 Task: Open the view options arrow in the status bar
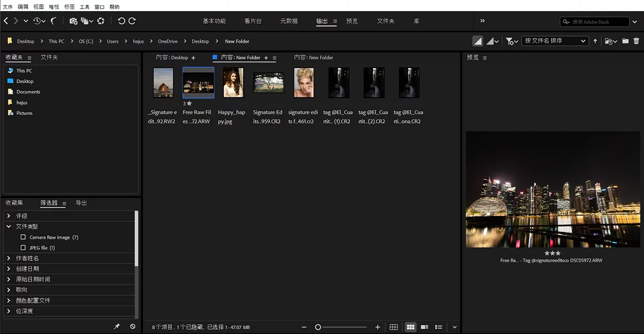click(454, 327)
